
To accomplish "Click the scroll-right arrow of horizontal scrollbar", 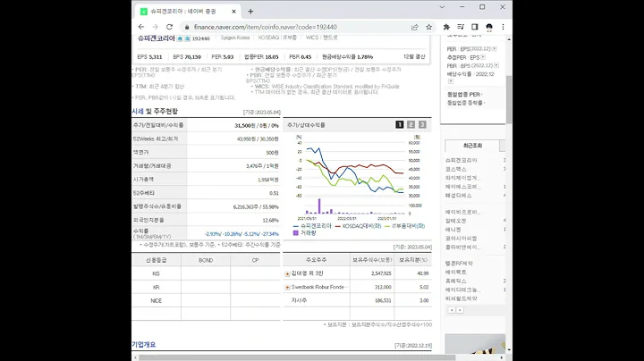I will (x=502, y=357).
